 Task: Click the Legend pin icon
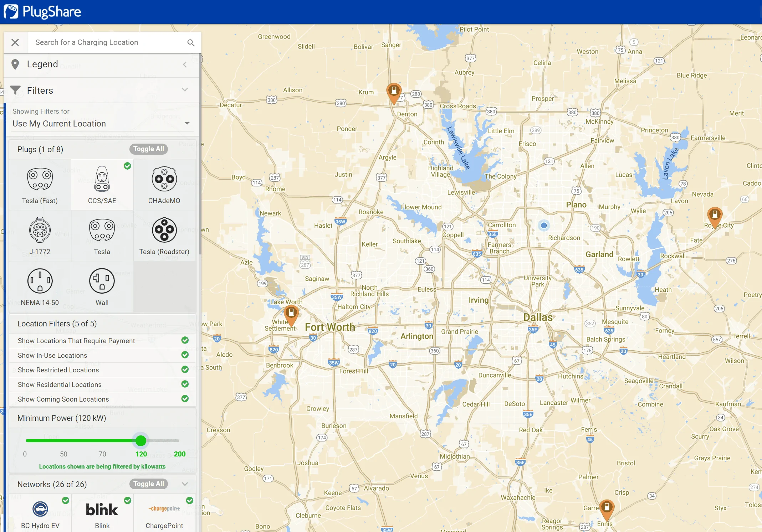click(15, 64)
